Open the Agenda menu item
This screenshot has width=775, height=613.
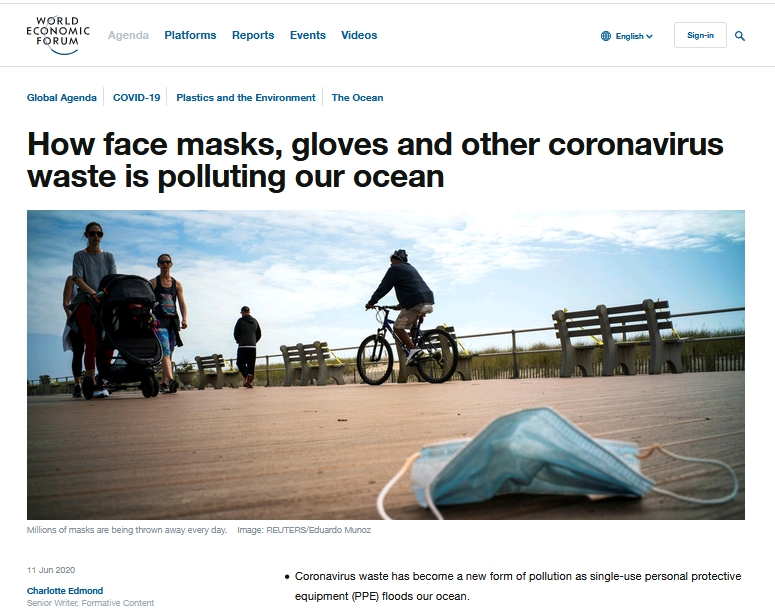point(128,35)
